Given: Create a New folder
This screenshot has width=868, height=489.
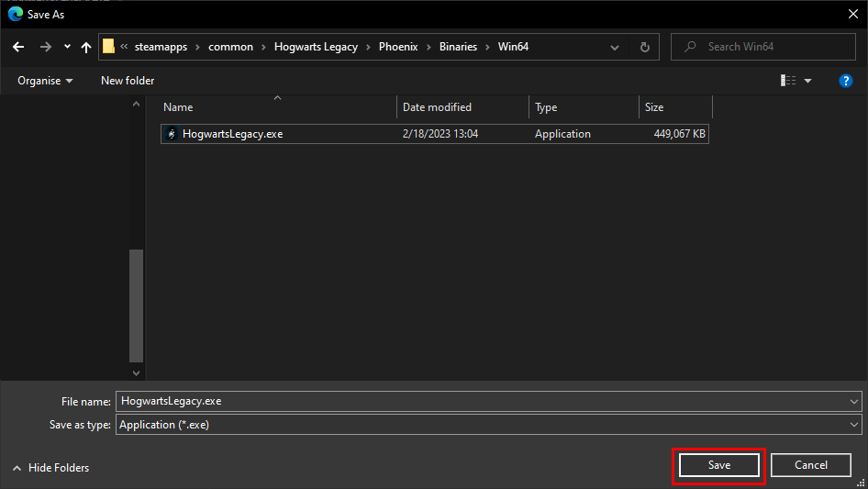Looking at the screenshot, I should pyautogui.click(x=128, y=81).
